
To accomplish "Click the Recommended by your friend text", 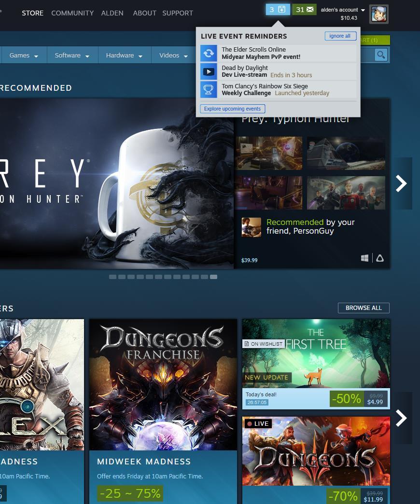I will pyautogui.click(x=310, y=226).
